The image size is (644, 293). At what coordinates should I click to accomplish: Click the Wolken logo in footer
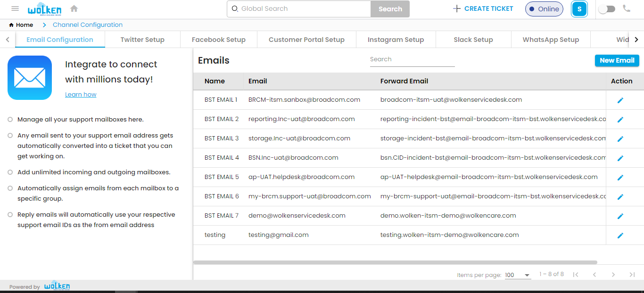(x=57, y=286)
